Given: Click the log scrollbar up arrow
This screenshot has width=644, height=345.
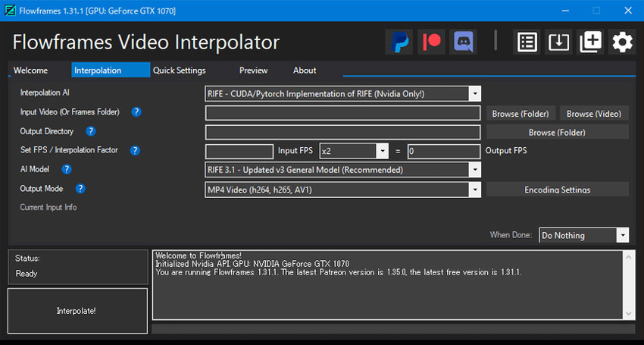Looking at the screenshot, I should click(628, 257).
